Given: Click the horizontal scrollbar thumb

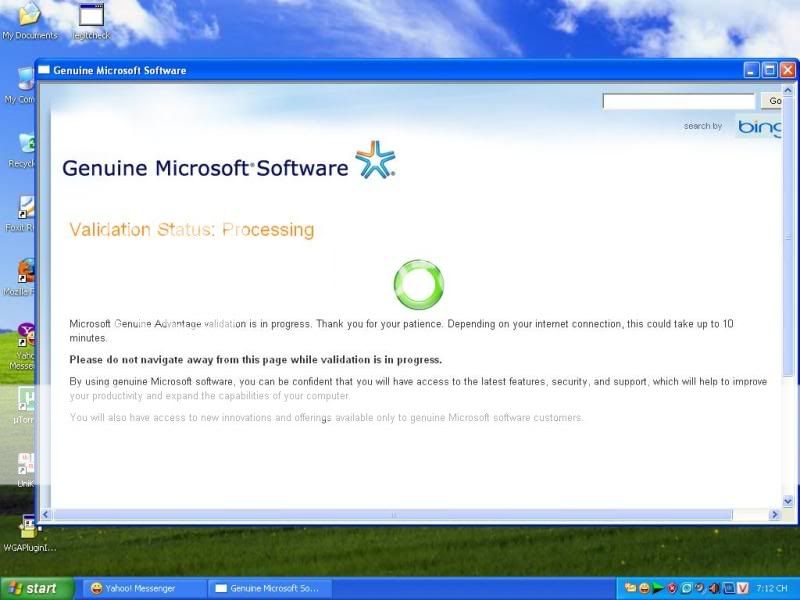Looking at the screenshot, I should pos(393,515).
